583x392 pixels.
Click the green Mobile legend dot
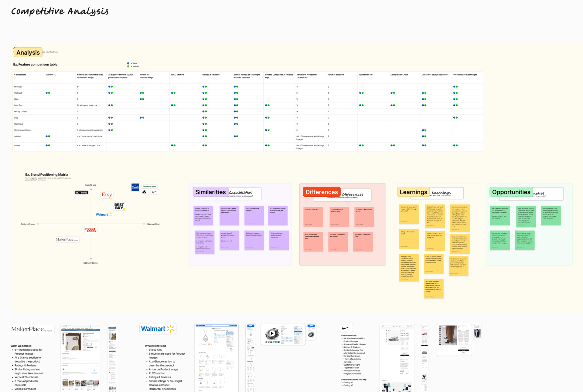(x=128, y=66)
